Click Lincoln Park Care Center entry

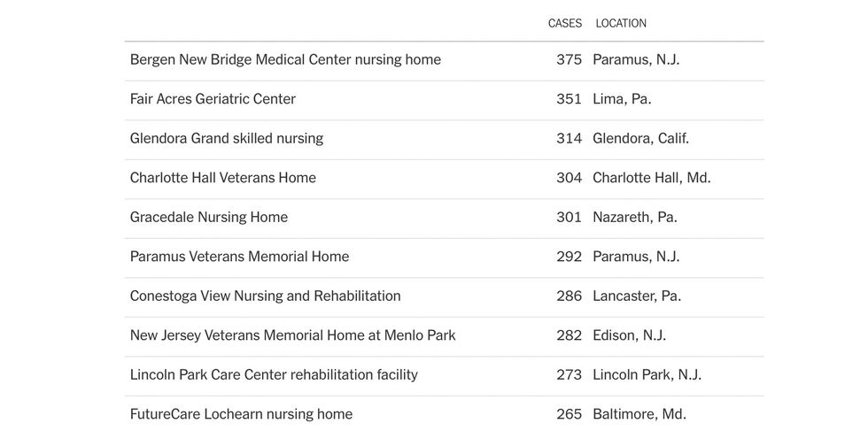(x=274, y=374)
